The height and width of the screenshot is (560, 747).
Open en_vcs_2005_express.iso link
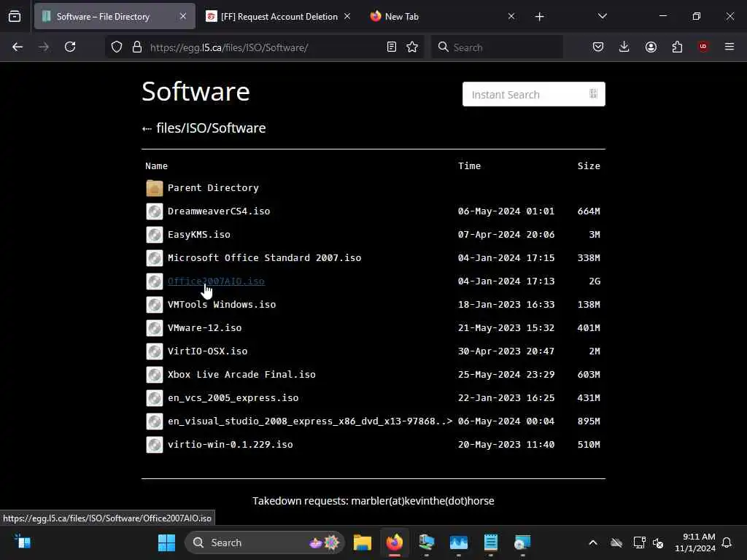coord(233,398)
